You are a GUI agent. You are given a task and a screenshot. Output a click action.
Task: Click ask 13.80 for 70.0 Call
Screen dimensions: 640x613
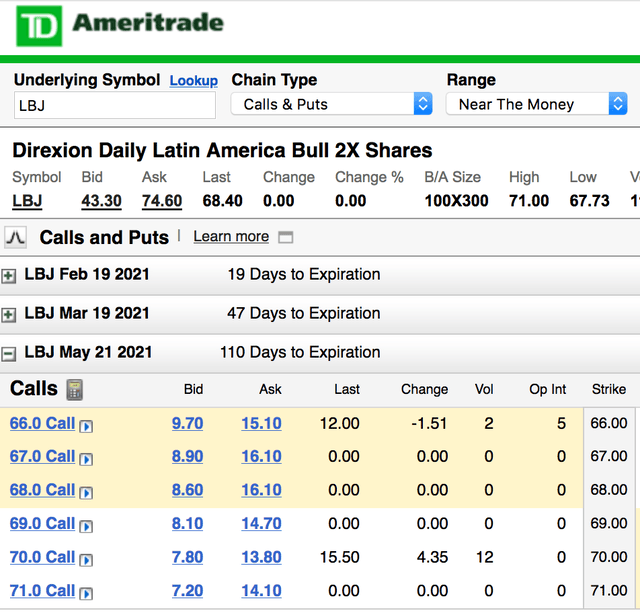click(261, 557)
